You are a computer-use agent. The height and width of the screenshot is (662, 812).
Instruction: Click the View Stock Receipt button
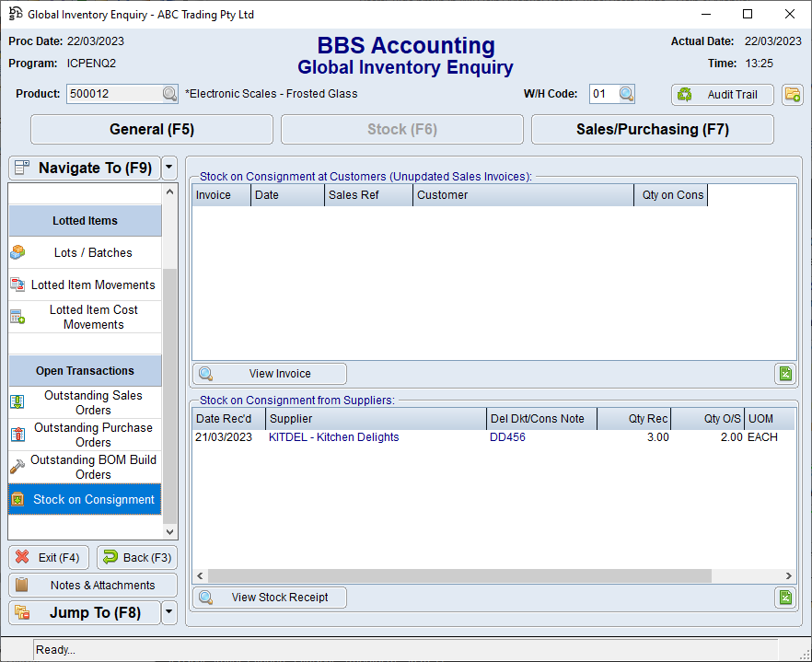(x=270, y=597)
